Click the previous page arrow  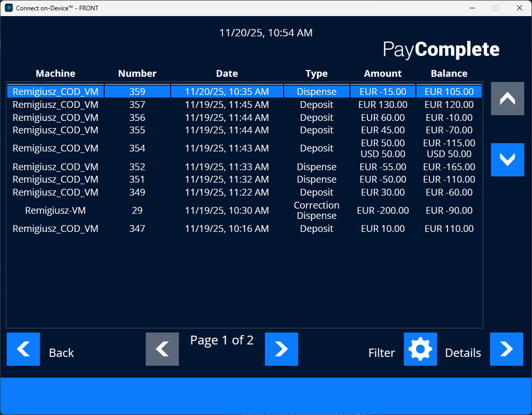[162, 349]
